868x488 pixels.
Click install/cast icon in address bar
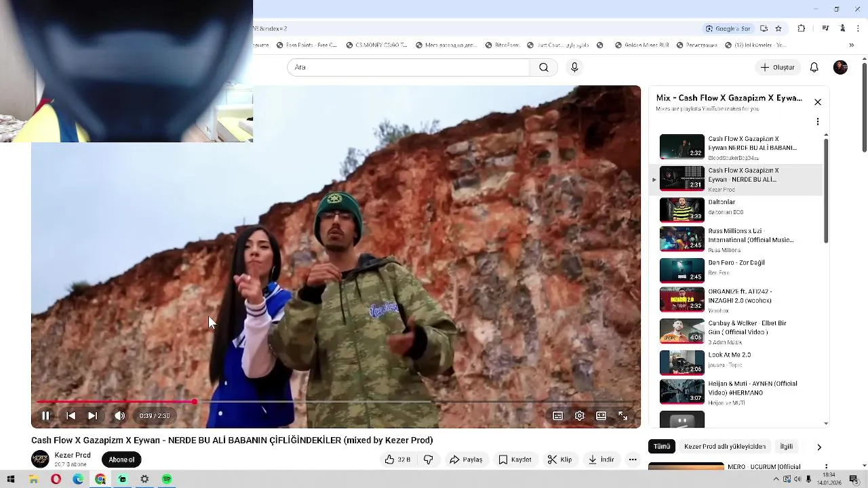(764, 28)
